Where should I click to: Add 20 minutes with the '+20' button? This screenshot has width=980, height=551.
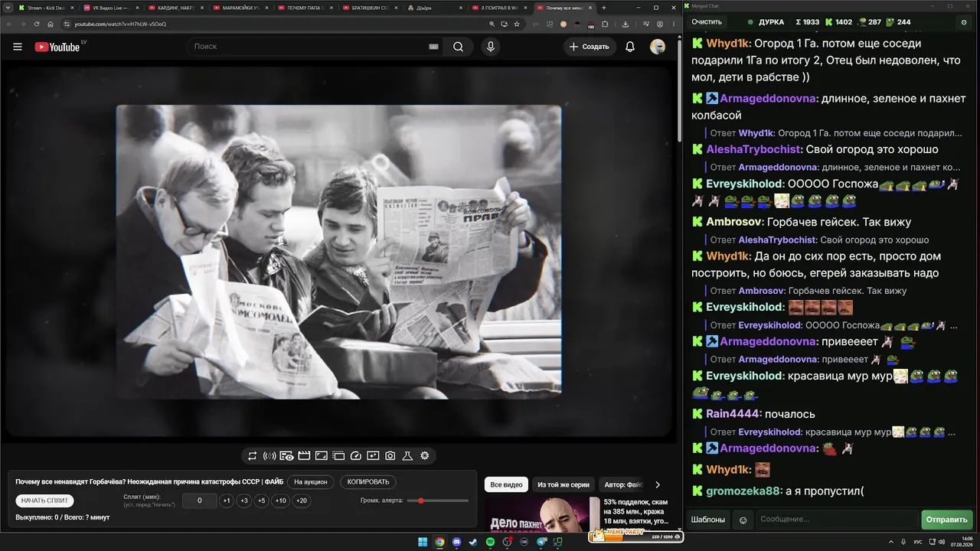302,500
